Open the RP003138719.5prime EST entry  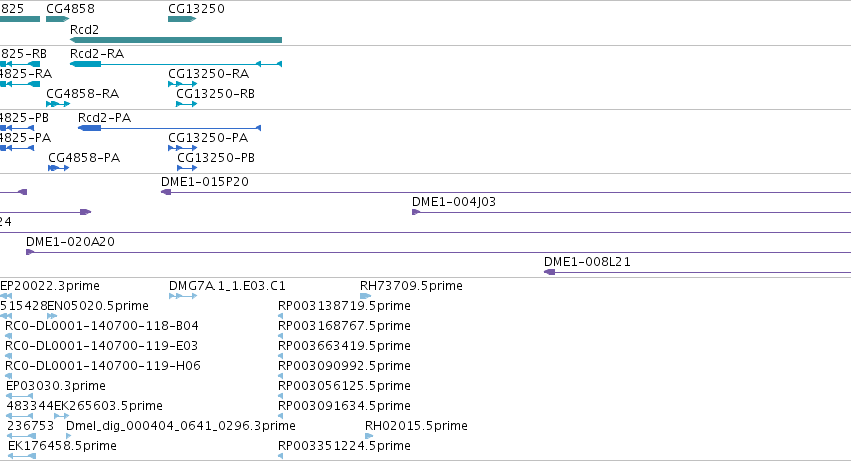click(x=344, y=305)
